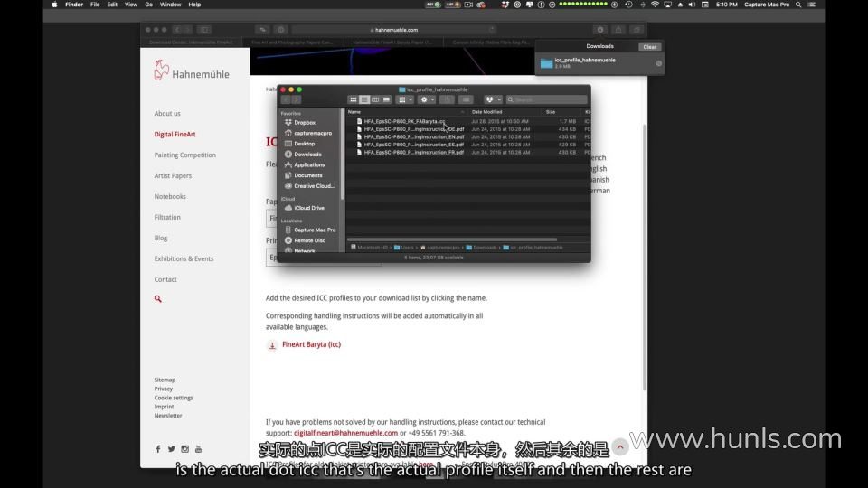The image size is (868, 488).
Task: Click Safari show tab overview button
Action: click(x=637, y=30)
